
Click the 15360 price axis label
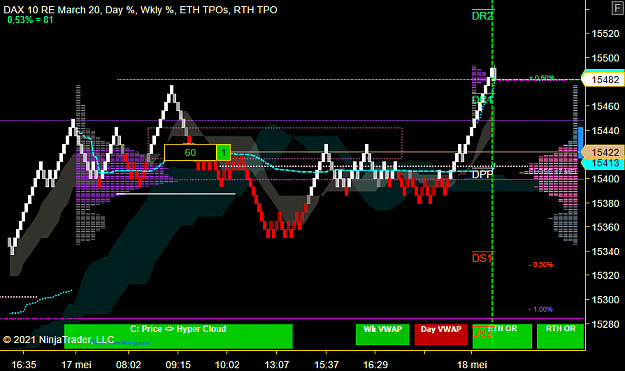[605, 227]
